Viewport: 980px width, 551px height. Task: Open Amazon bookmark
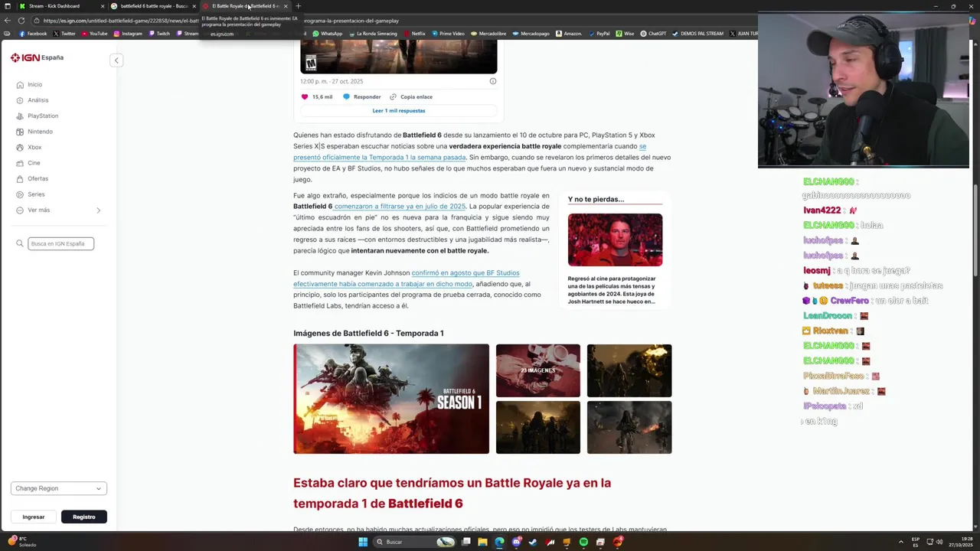(x=569, y=34)
